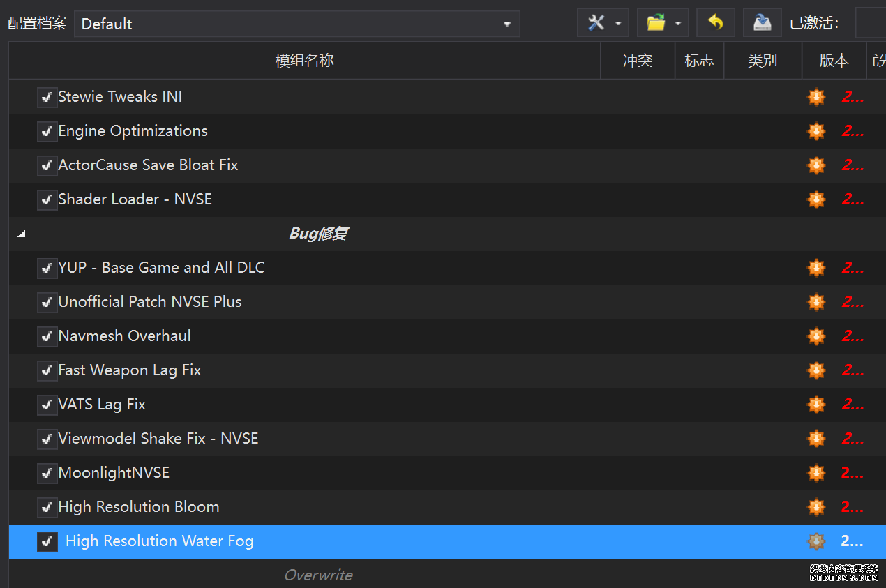Uncheck the VATS Lag Fix mod
The height and width of the screenshot is (588, 886).
tap(47, 405)
